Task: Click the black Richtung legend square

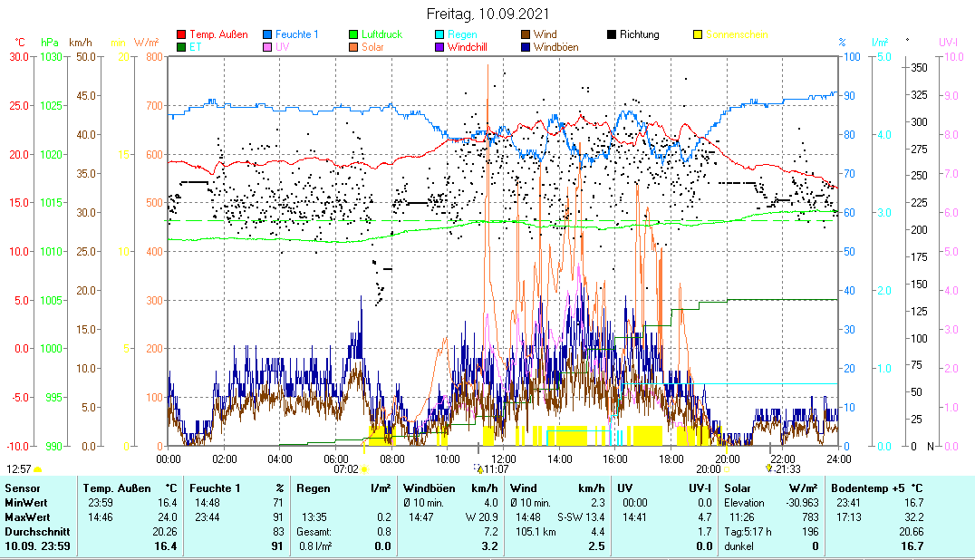Action: tap(612, 34)
